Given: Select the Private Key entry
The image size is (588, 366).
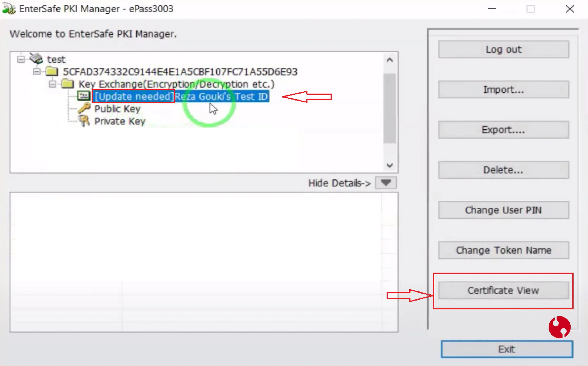Looking at the screenshot, I should pyautogui.click(x=120, y=121).
